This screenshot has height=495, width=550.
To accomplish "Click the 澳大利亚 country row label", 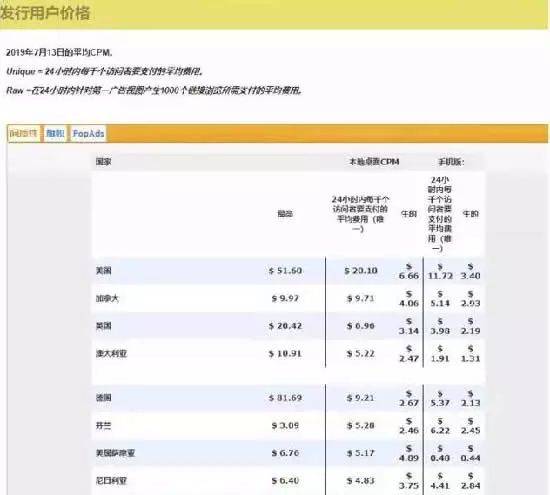I will [x=111, y=354].
